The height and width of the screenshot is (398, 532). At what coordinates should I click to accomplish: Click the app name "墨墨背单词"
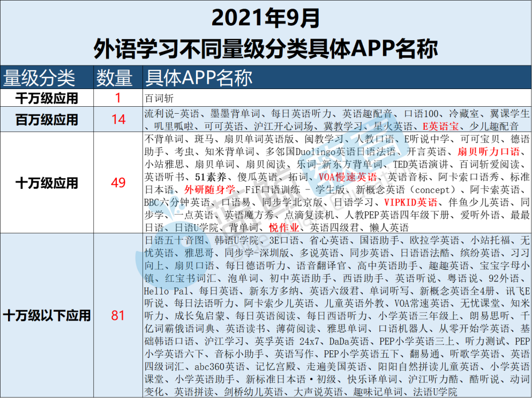coord(235,113)
